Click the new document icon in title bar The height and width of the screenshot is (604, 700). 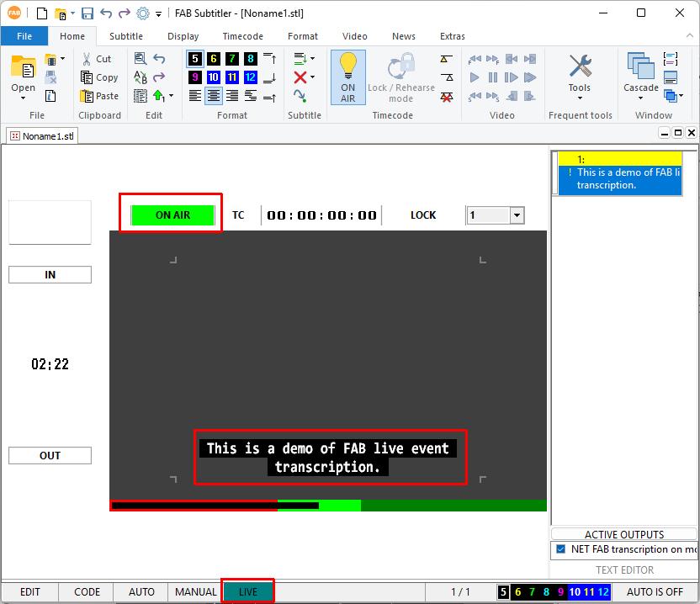(42, 13)
